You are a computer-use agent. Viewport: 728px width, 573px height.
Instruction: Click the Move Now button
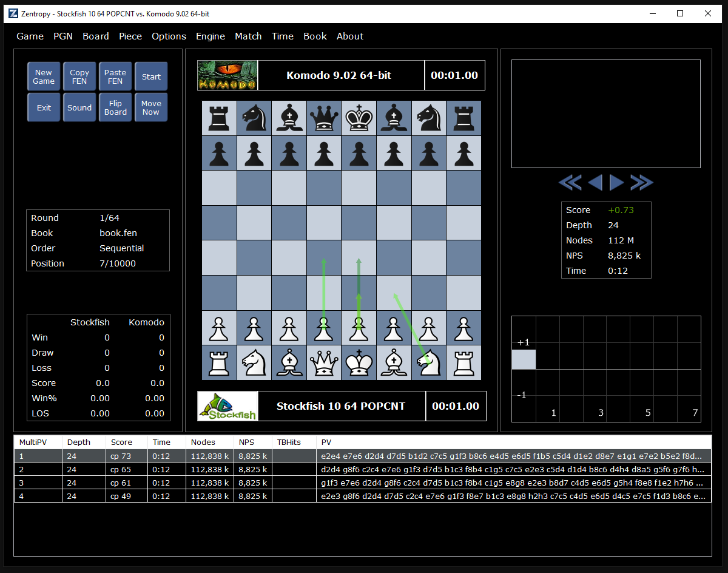(151, 107)
